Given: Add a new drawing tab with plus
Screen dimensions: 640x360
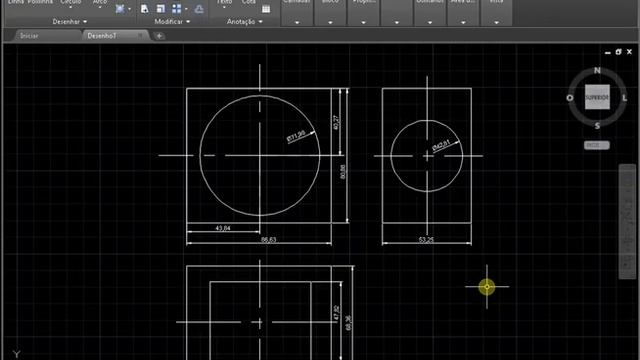Looking at the screenshot, I should (160, 36).
